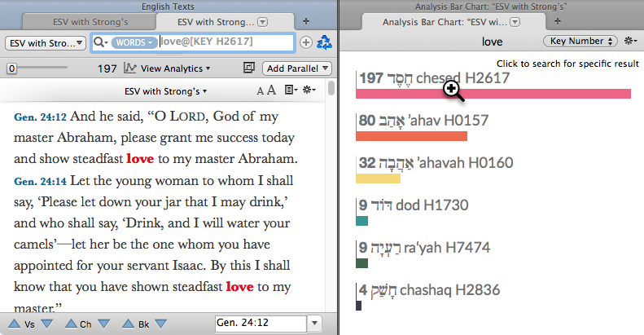Click the chesed H2617 pink bar
The image size is (644, 335).
[493, 93]
